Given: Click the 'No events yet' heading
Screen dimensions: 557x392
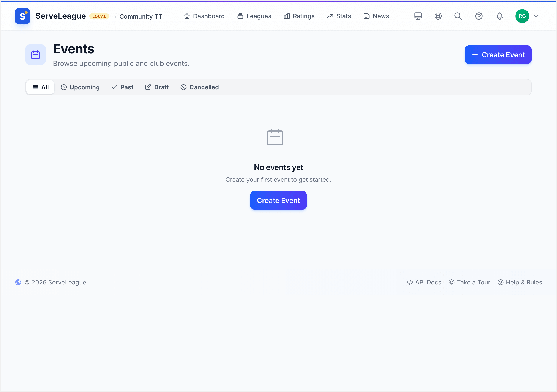Looking at the screenshot, I should point(278,167).
